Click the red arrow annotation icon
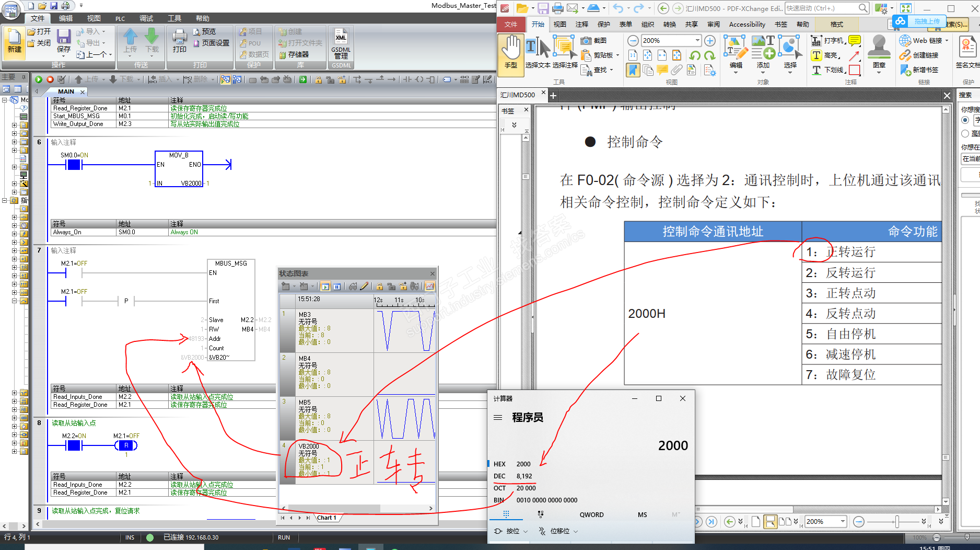This screenshot has height=550, width=980. point(855,55)
